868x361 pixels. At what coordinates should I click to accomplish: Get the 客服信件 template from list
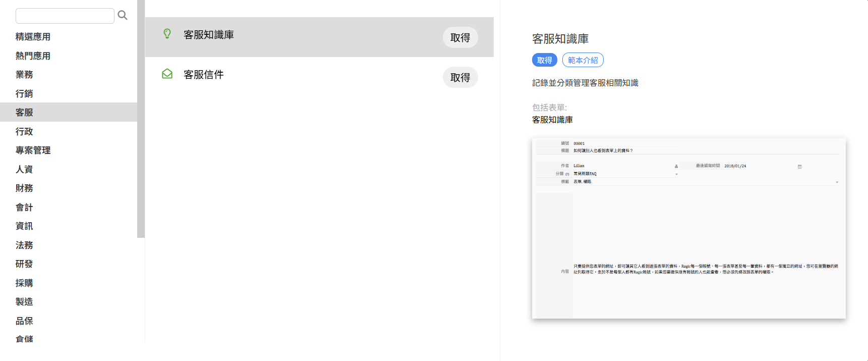(x=460, y=77)
